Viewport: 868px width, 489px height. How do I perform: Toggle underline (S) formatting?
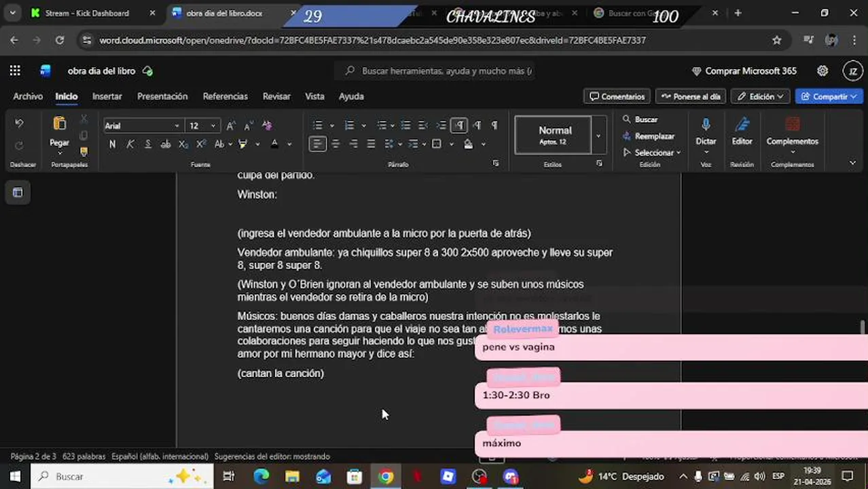pyautogui.click(x=148, y=144)
